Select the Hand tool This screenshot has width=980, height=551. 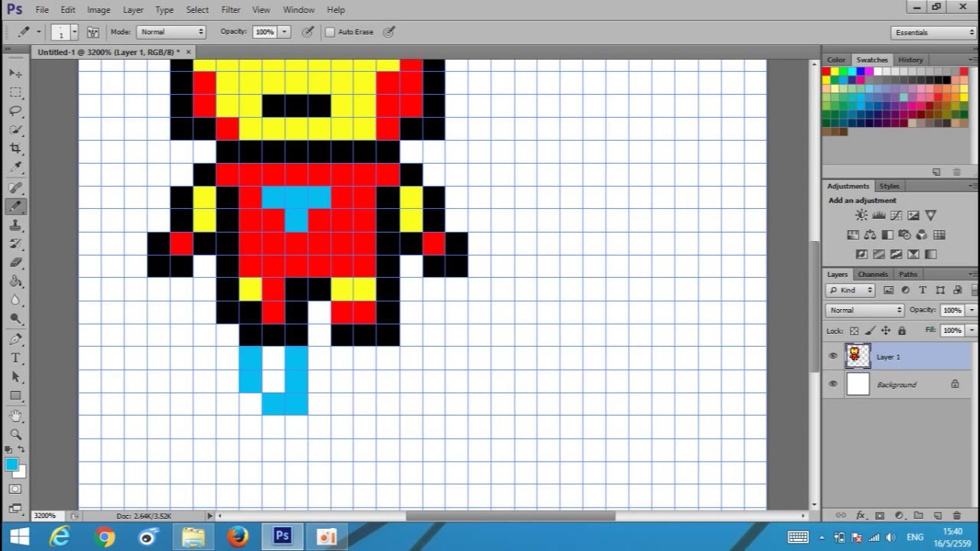coord(15,416)
